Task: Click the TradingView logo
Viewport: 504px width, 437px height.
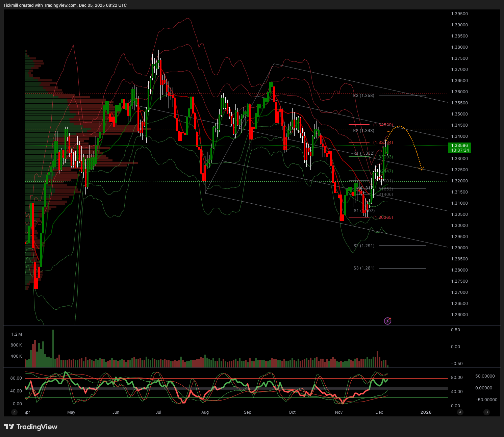Action: click(31, 427)
